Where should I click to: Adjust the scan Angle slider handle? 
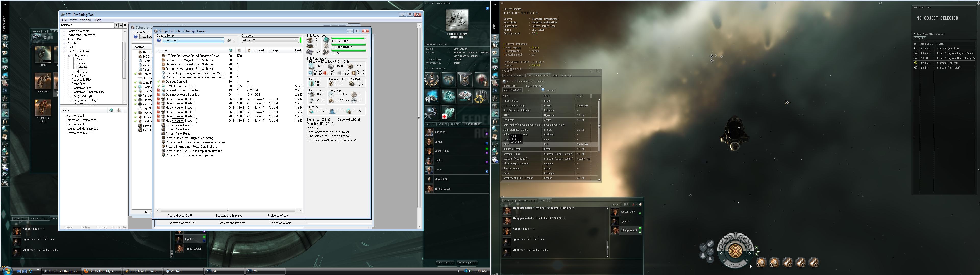click(543, 90)
